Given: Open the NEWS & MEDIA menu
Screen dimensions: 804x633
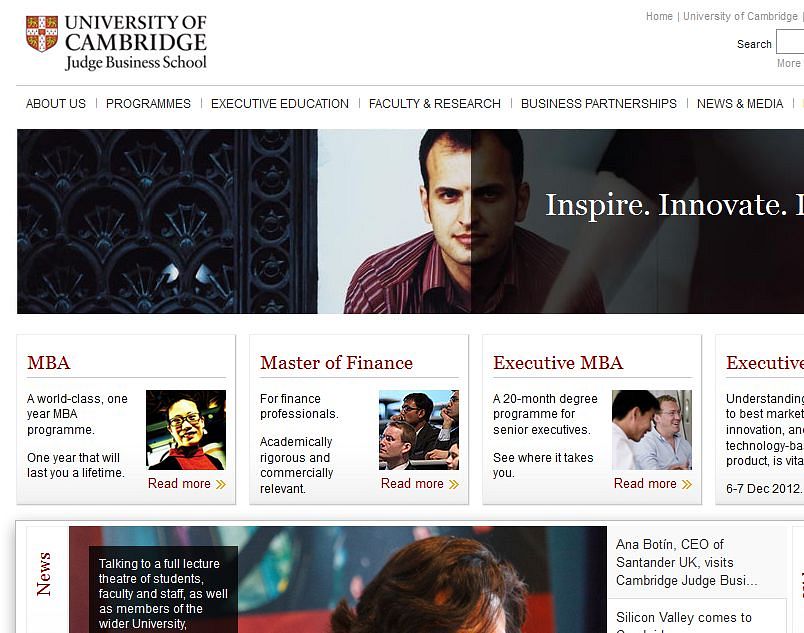Looking at the screenshot, I should 740,104.
